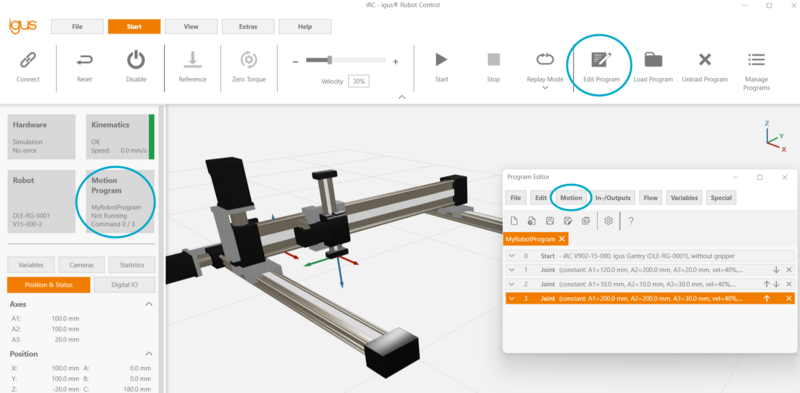The height and width of the screenshot is (393, 800).
Task: Click the Robot status tile
Action: tap(41, 201)
